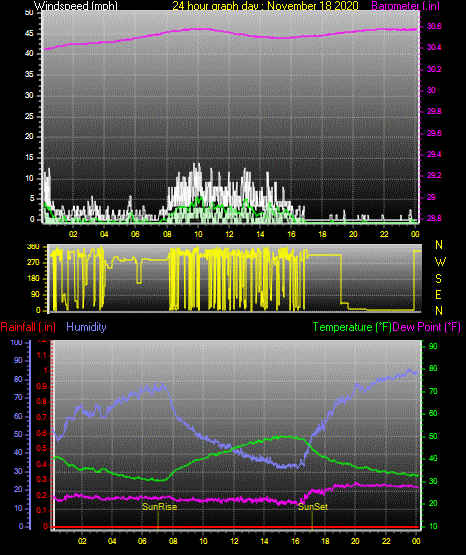Click hour 20 on bottom chart time axis

[x=355, y=541]
